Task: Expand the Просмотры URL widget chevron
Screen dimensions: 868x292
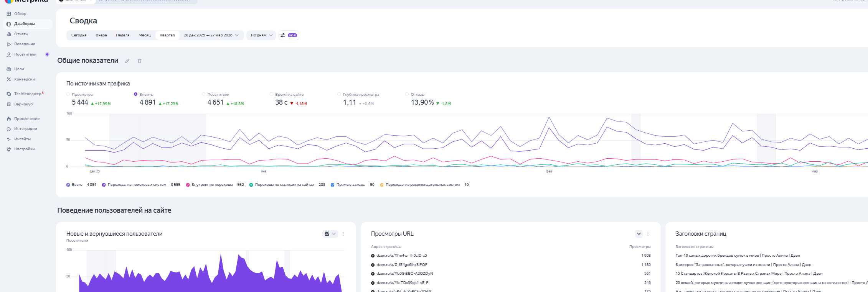Action: coord(639,234)
